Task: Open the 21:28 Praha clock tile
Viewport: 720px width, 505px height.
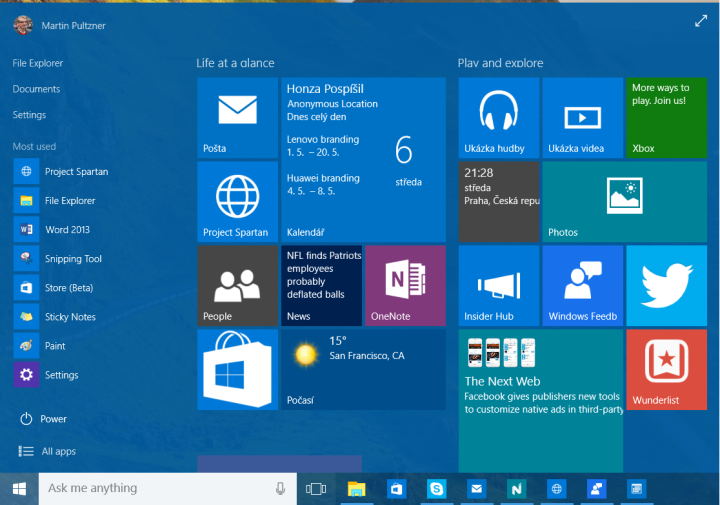Action: click(499, 202)
